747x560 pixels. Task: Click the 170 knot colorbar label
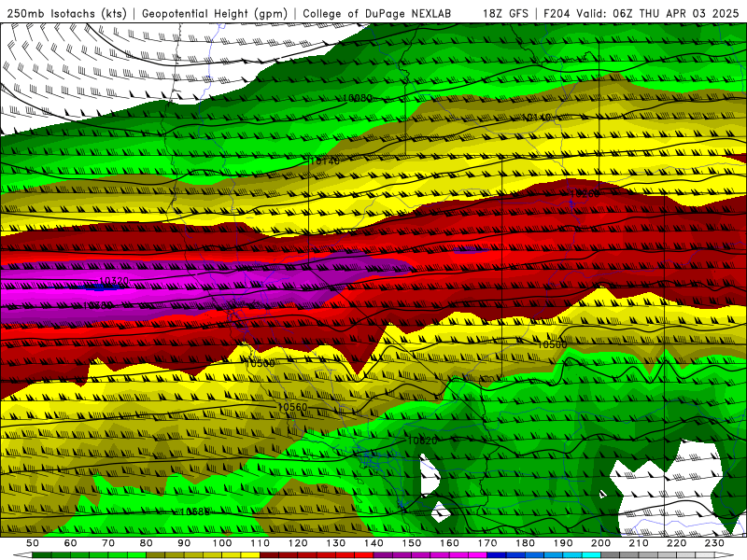487,543
